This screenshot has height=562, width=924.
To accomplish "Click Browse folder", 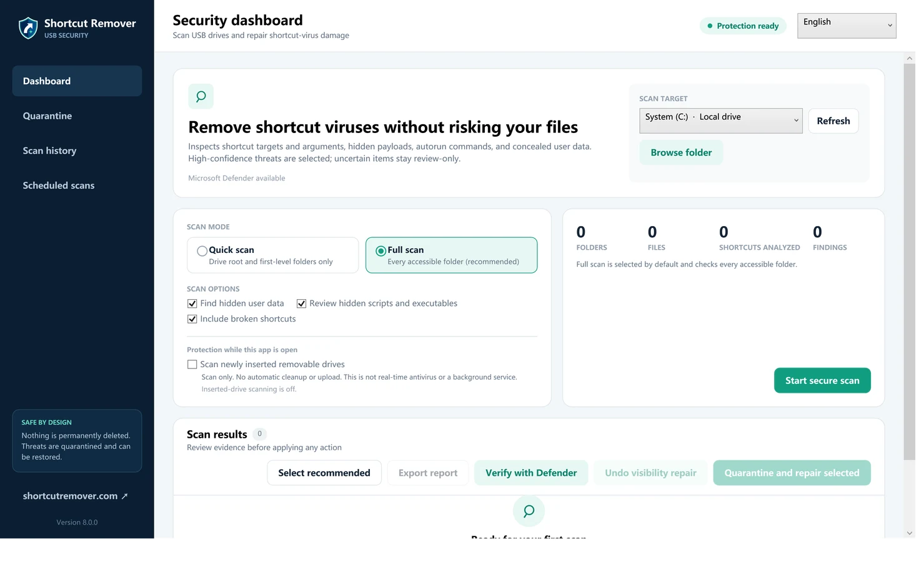I will [x=681, y=153].
